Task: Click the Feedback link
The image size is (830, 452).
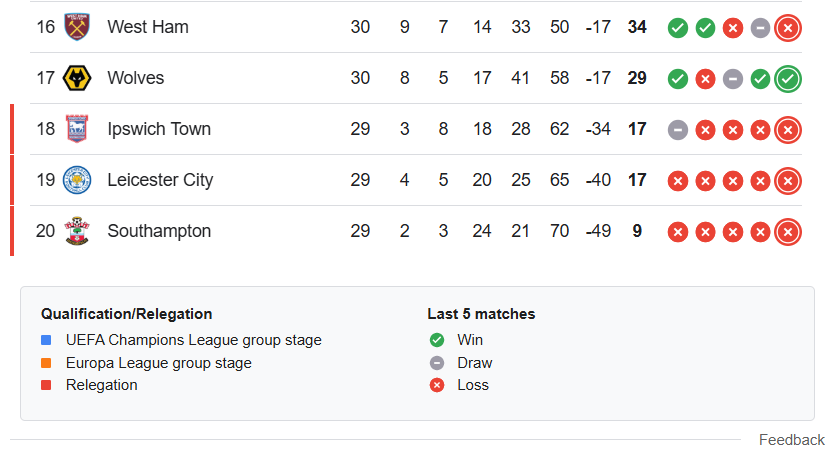Action: click(x=791, y=440)
